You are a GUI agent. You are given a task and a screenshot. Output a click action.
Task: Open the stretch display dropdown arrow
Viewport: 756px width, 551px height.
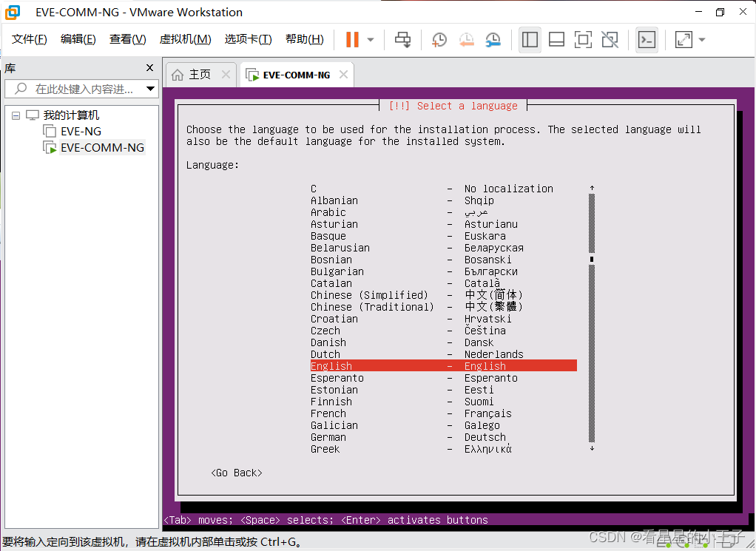click(x=701, y=39)
